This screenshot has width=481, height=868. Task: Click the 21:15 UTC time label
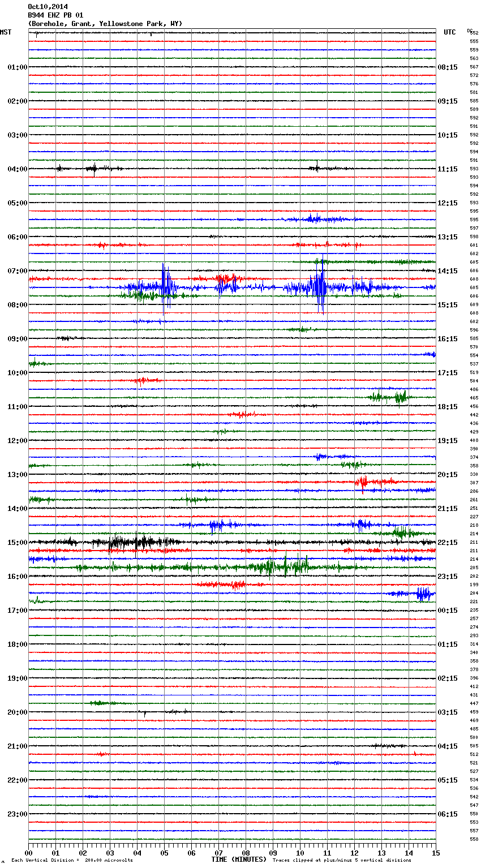pos(448,509)
